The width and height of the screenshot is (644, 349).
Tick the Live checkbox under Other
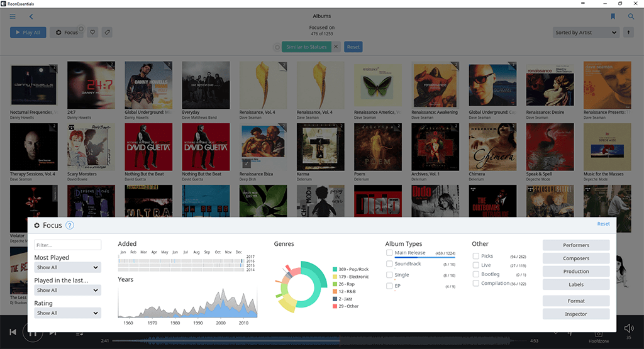pyautogui.click(x=475, y=265)
